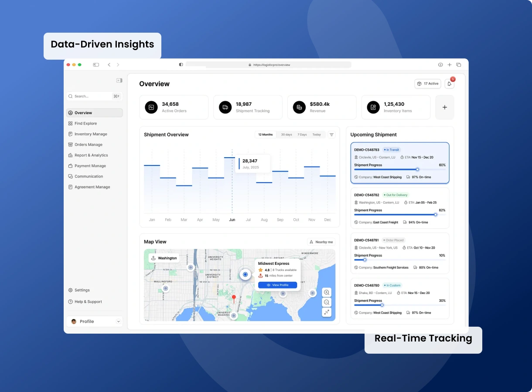Click the East Coast Freight company text
532x392 pixels.
pyautogui.click(x=386, y=222)
